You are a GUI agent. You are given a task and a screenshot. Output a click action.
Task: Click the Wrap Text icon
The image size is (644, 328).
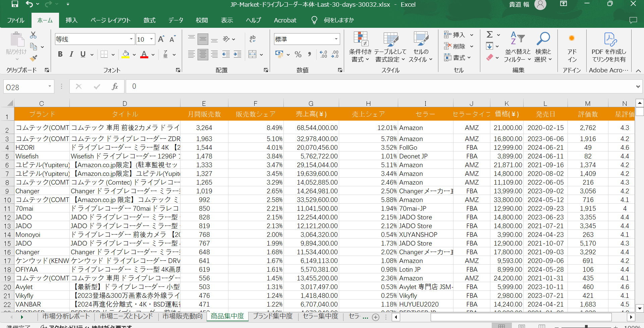(x=253, y=39)
